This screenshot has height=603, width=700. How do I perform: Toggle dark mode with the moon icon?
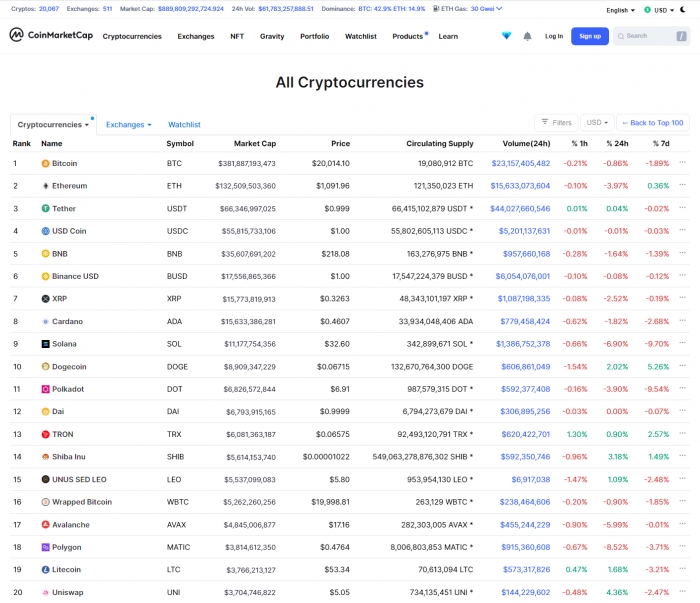[683, 10]
